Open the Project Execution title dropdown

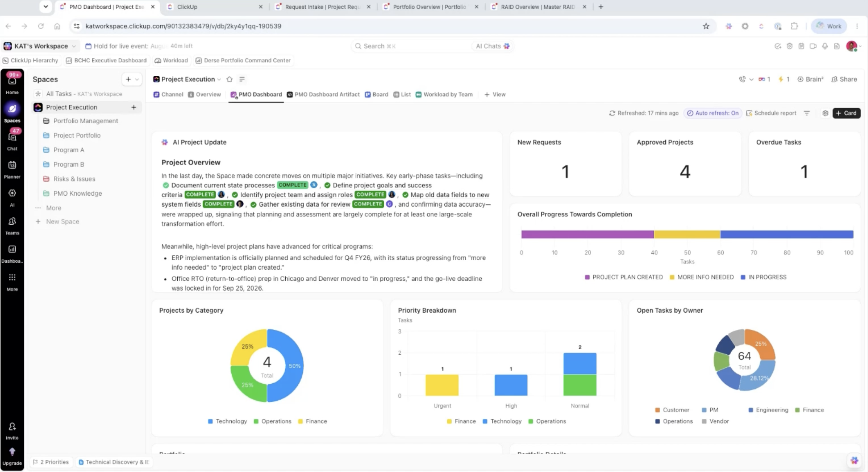219,79
